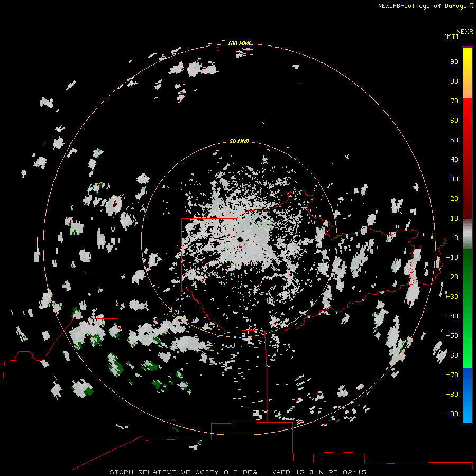Click the 70 value on velocity scale
Viewport: 476px width, 476px height.
(454, 101)
